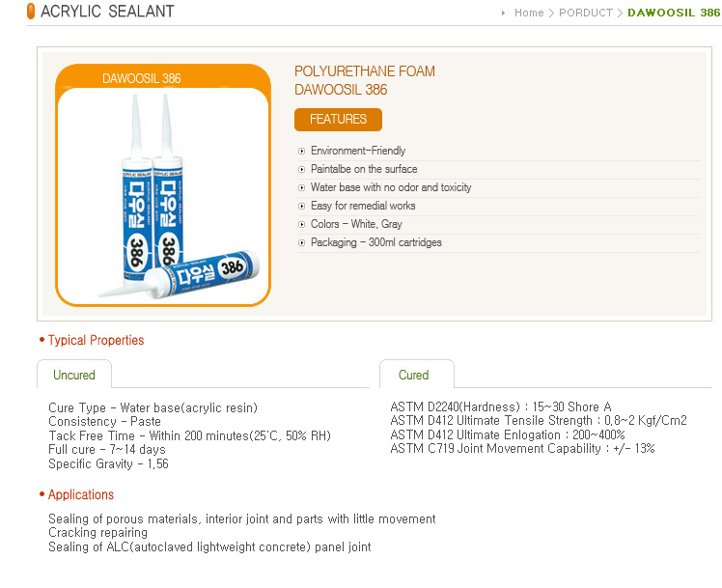Click the breadcrumb arrow before Home
Viewport: 722px width, 588px height.
pyautogui.click(x=503, y=13)
